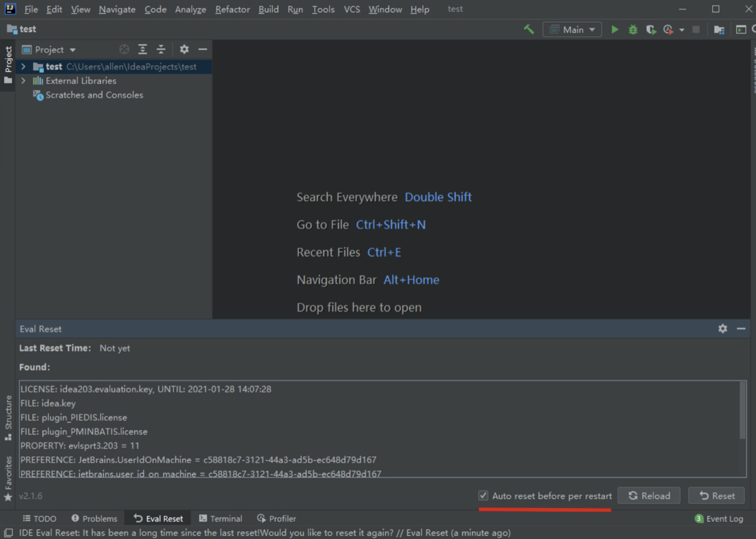The width and height of the screenshot is (756, 539).
Task: Open the Terminal tab
Action: tap(220, 518)
